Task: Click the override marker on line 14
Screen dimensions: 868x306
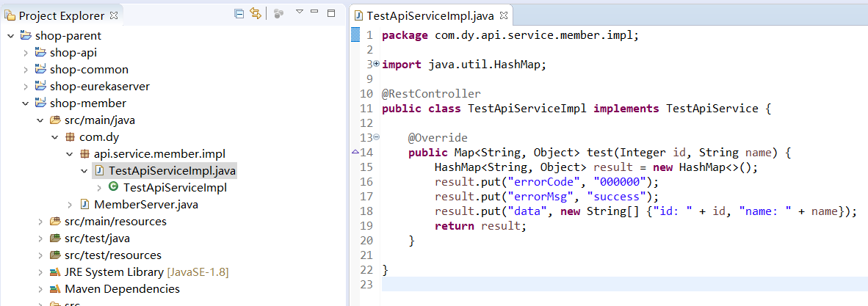Action: pyautogui.click(x=355, y=153)
